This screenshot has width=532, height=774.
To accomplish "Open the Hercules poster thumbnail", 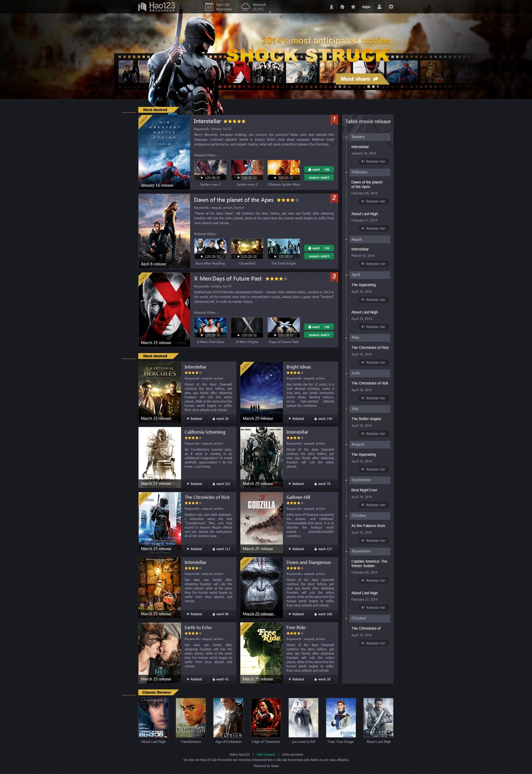I will tap(160, 392).
